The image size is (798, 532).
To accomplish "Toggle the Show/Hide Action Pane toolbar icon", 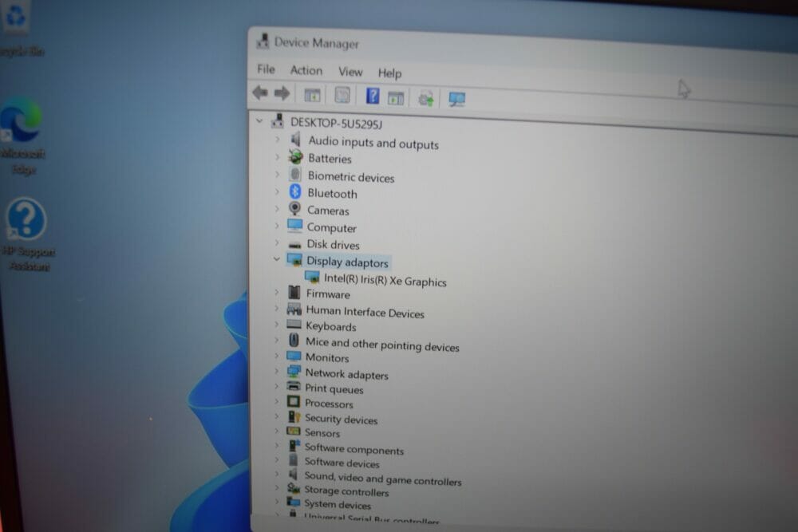I will pyautogui.click(x=396, y=97).
